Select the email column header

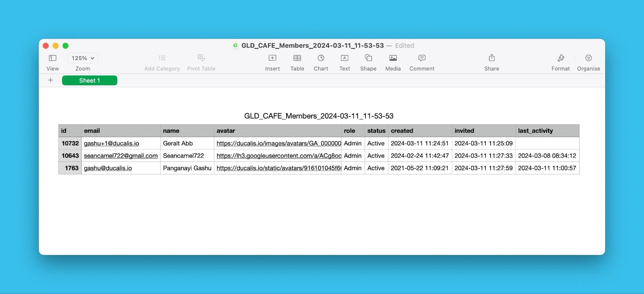point(121,131)
